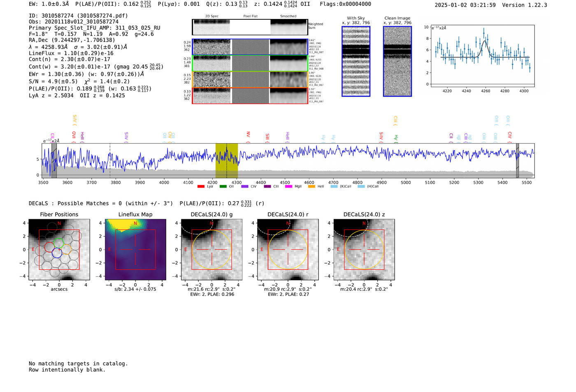Open the Lineflux Map image
Image resolution: width=576 pixels, height=392 pixels.
(135, 250)
